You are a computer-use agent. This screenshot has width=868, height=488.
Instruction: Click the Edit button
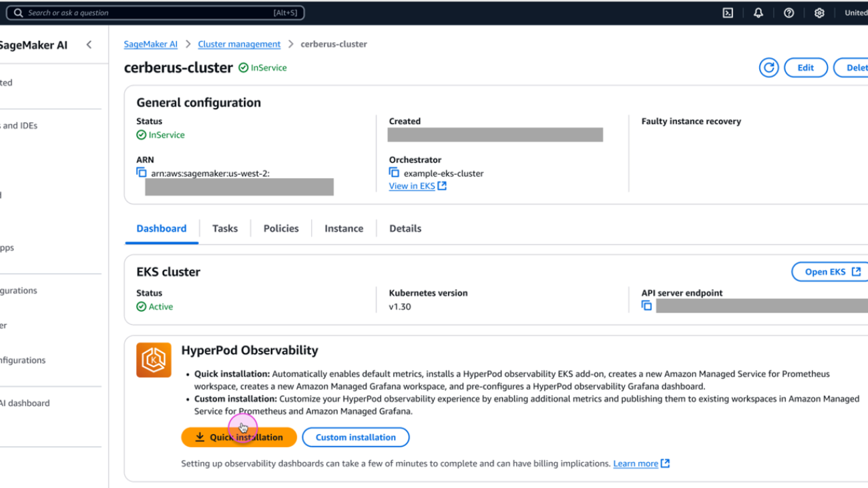(x=806, y=67)
